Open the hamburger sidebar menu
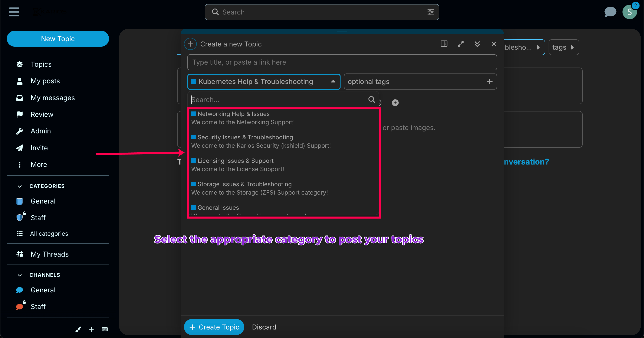The width and height of the screenshot is (644, 338). (x=14, y=12)
